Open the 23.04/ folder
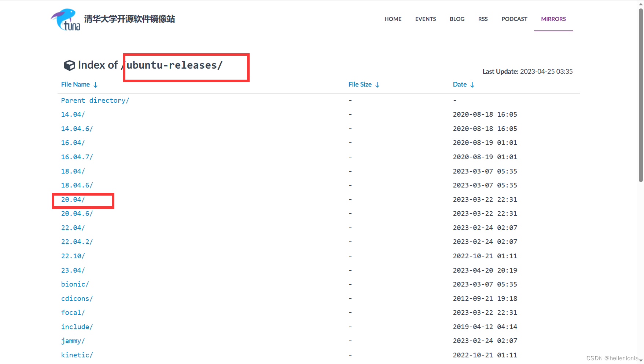The image size is (644, 364). tap(73, 270)
